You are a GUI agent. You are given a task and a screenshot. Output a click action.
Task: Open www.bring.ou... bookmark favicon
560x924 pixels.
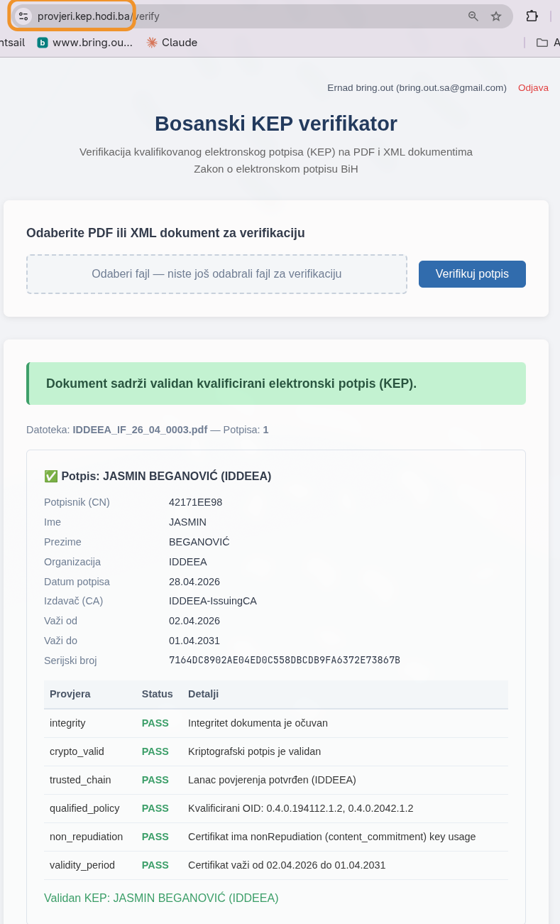(x=43, y=43)
